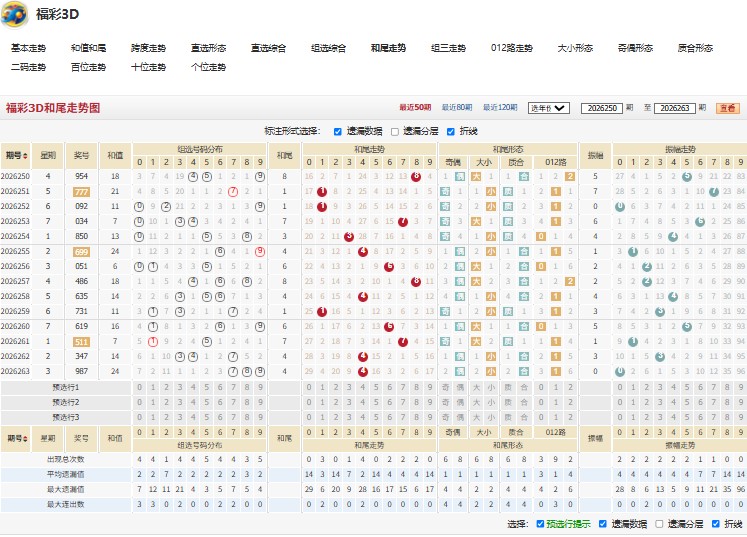Click red ball 1 in row 2026259

point(322,312)
